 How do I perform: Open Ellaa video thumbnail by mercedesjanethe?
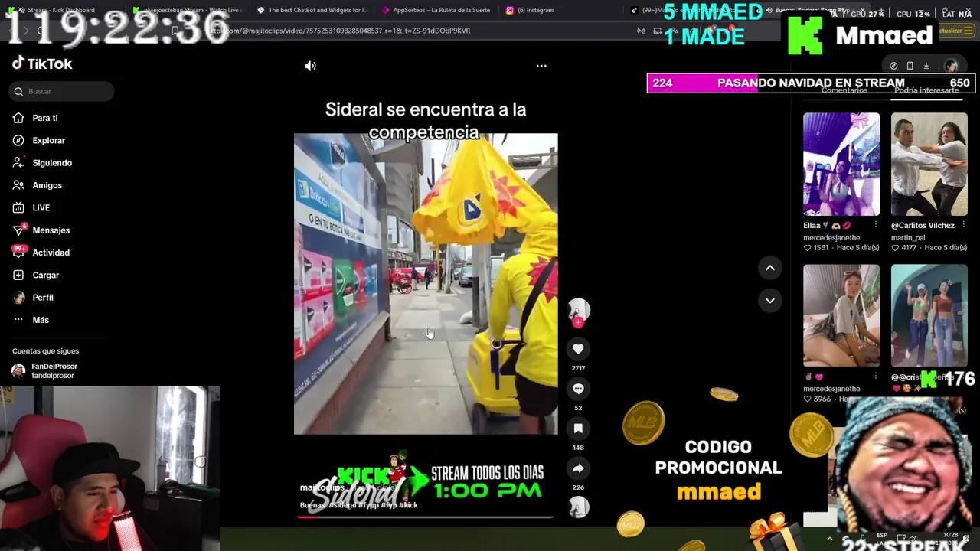841,165
